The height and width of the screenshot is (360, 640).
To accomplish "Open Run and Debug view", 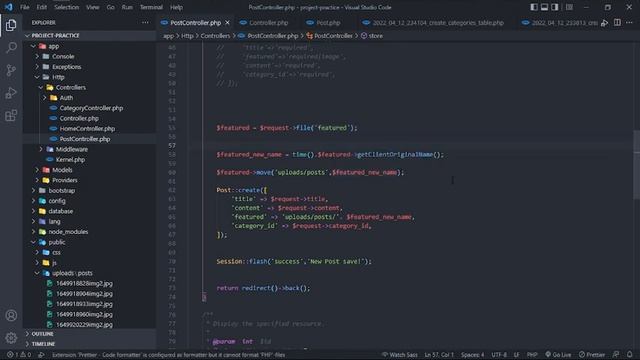I will pyautogui.click(x=11, y=93).
